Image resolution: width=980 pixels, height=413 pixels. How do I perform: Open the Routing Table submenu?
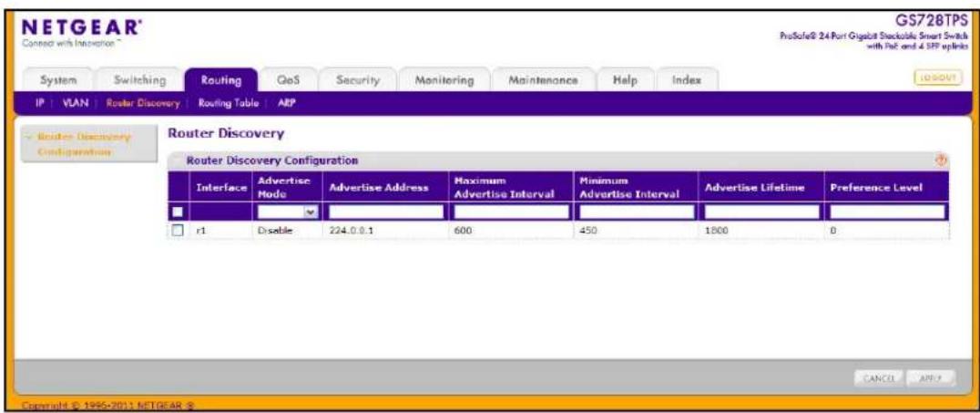click(228, 104)
